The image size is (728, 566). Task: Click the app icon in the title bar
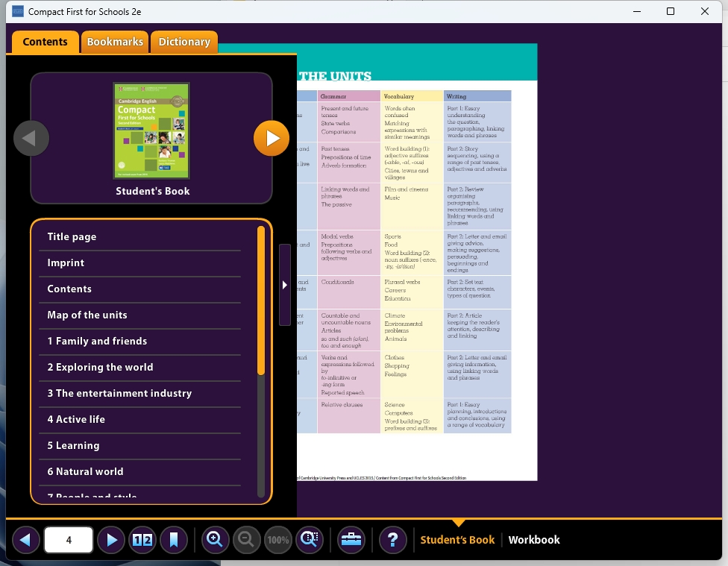[x=18, y=12]
